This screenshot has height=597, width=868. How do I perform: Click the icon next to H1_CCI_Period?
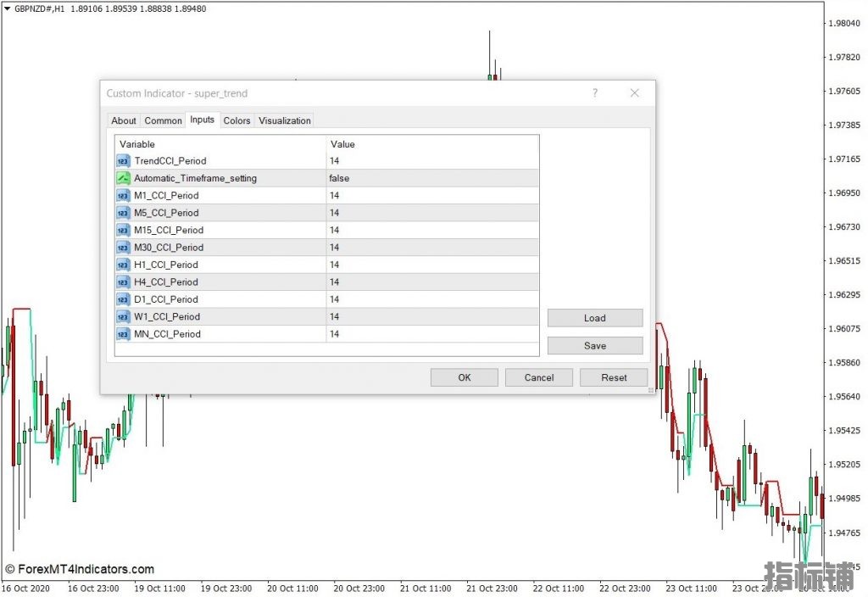(x=123, y=265)
